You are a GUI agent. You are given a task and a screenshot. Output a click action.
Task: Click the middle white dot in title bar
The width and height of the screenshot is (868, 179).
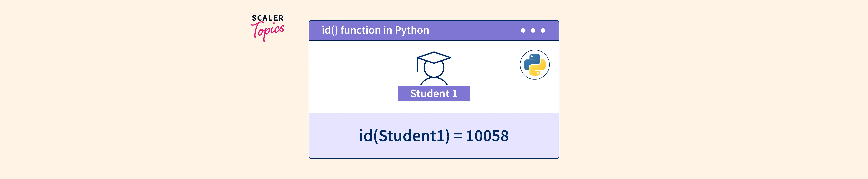(x=533, y=30)
